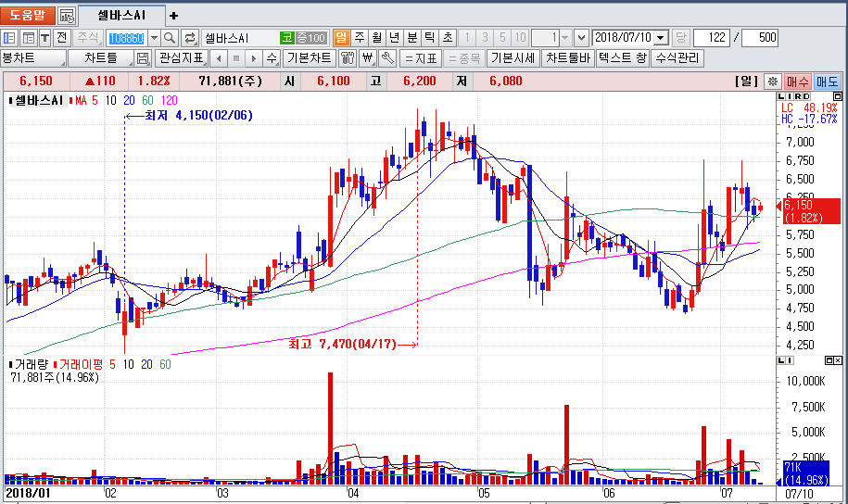
Task: Open the stock code dropdown arrow
Action: 154,38
